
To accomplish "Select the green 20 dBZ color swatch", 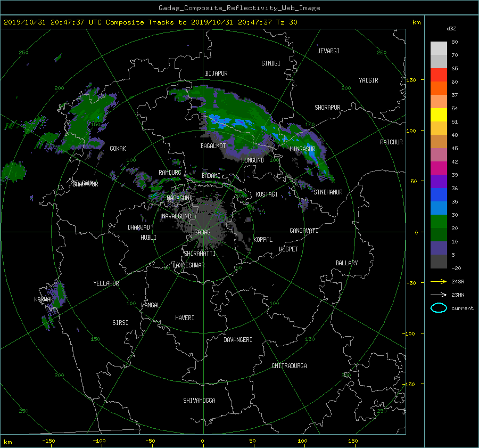I will pyautogui.click(x=439, y=221).
